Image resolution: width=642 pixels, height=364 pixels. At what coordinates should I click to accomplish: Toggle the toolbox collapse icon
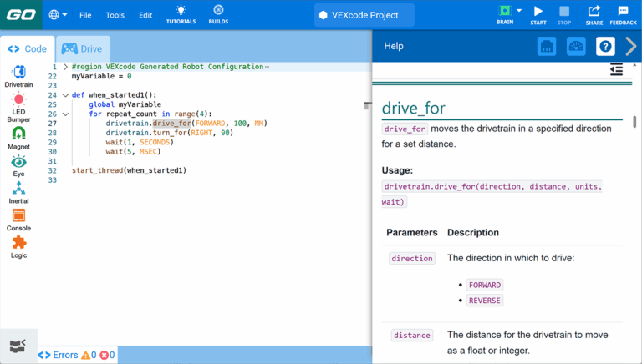[18, 346]
